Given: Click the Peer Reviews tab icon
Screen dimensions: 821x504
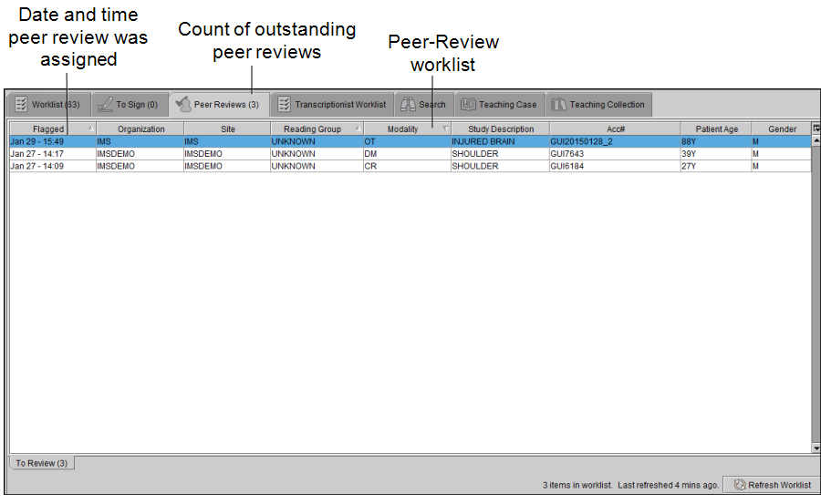Looking at the screenshot, I should tap(182, 104).
